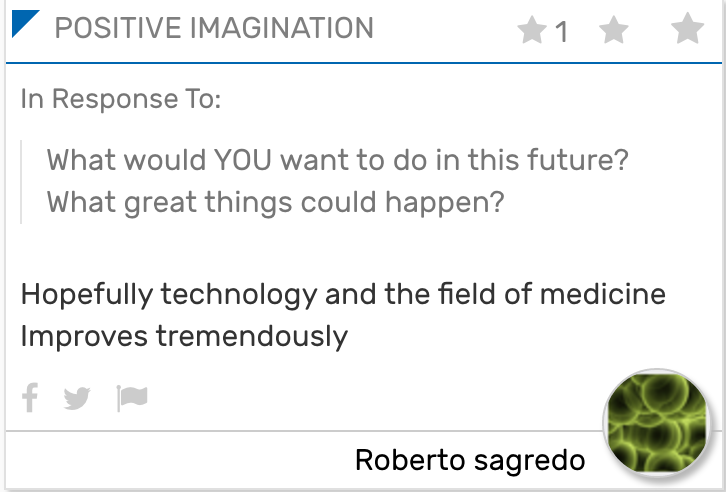
Task: Click the grey vertical quote bar
Action: click(x=21, y=182)
